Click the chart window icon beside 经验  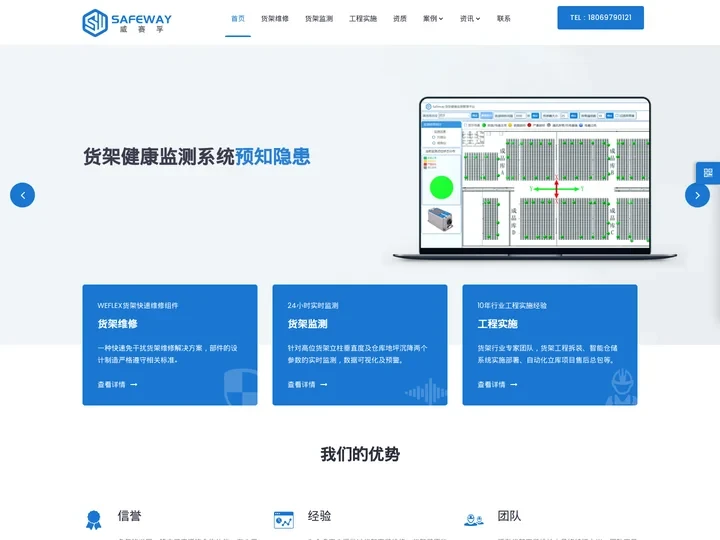284,520
